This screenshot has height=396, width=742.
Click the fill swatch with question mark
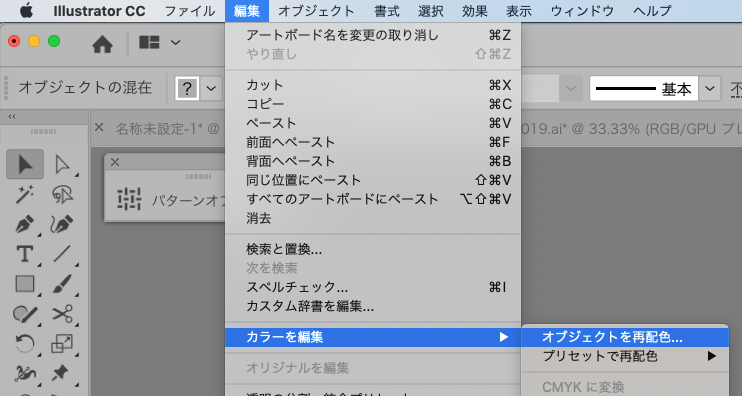tap(187, 88)
